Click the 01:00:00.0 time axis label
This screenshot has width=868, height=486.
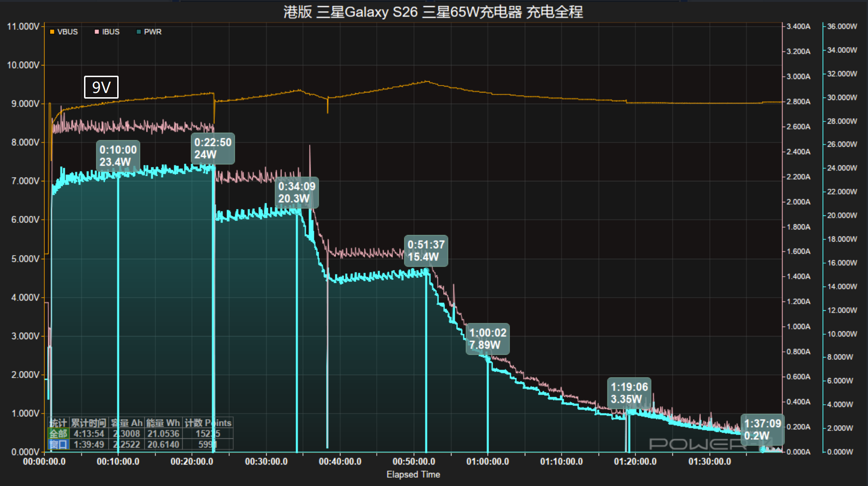pyautogui.click(x=487, y=462)
